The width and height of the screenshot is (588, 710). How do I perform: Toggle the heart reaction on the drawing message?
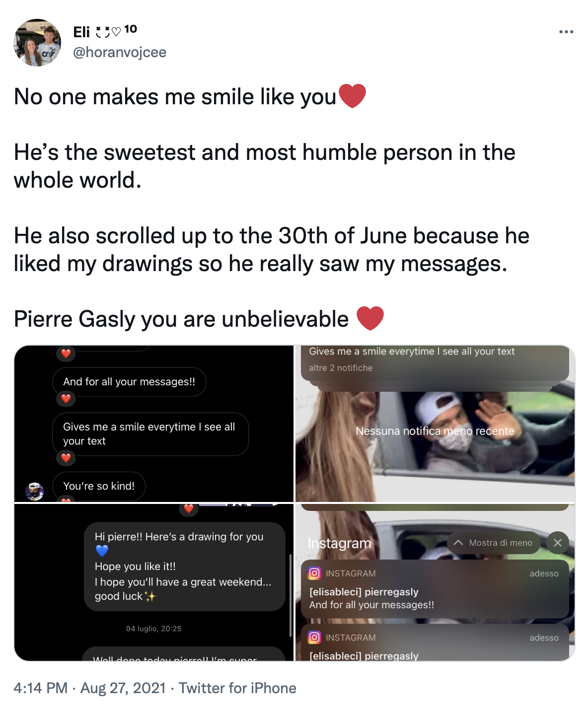point(189,509)
